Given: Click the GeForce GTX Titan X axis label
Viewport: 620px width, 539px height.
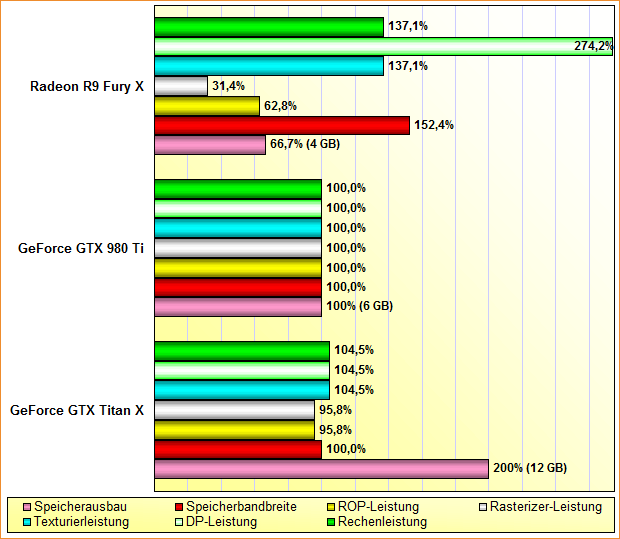Looking at the screenshot, I should pyautogui.click(x=77, y=410).
